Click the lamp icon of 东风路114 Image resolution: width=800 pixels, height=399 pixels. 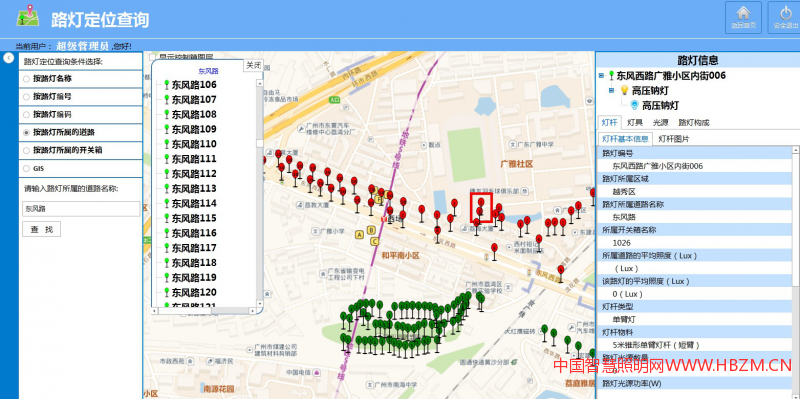pos(166,203)
